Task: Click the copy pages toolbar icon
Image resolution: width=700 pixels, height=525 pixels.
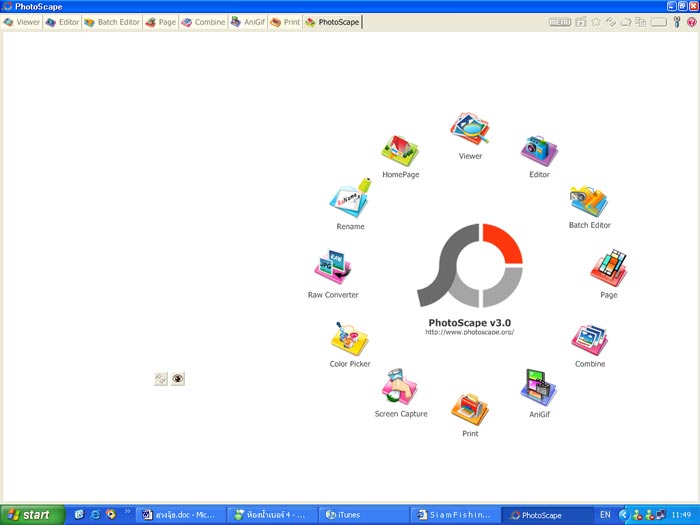Action: pyautogui.click(x=641, y=22)
